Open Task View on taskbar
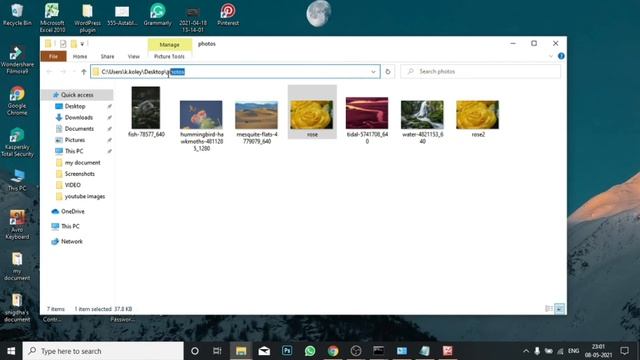Screen dimensions: 640x360 tap(218, 351)
